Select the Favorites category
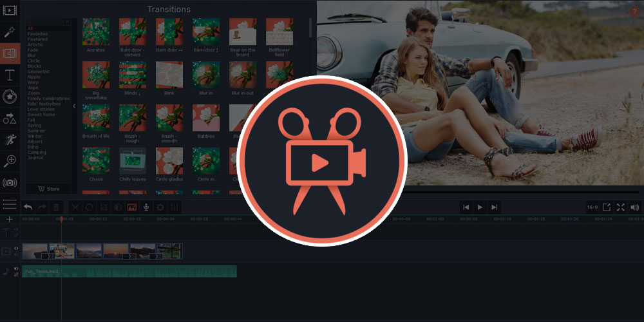This screenshot has height=322, width=644. (38, 33)
